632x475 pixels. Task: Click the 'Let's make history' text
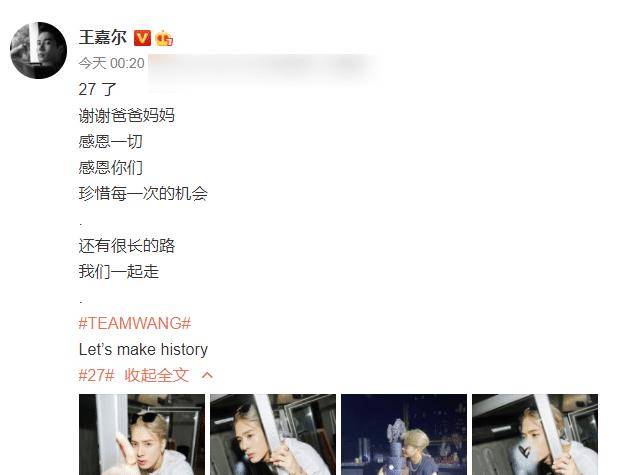click(143, 349)
